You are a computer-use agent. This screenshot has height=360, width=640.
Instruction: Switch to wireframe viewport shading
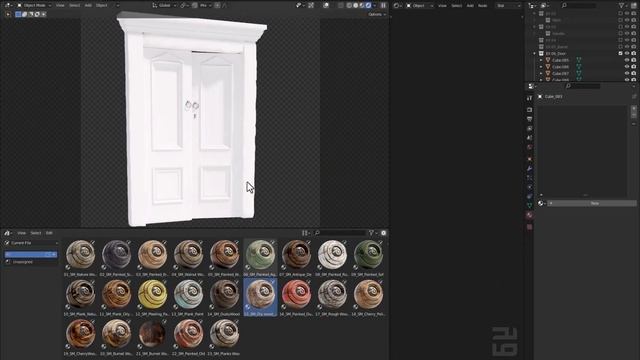click(349, 5)
